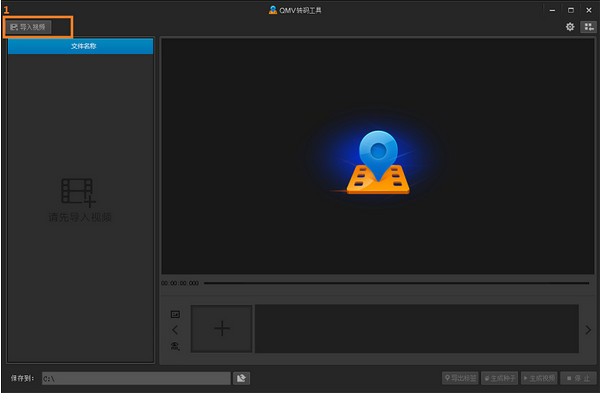Screen dimensions: 600x393
Task: Open the settings gear icon
Action: pyautogui.click(x=570, y=27)
